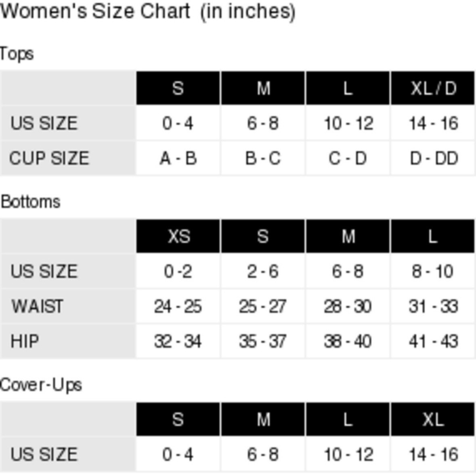Click the A - B cup size cell
Viewport: 476px width, 476px height.
pos(178,158)
